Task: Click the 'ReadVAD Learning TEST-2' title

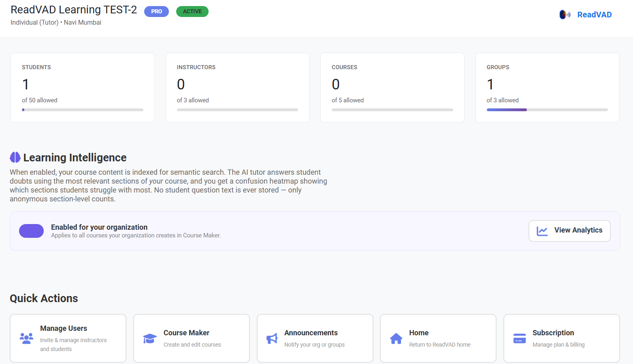Action: pos(74,10)
